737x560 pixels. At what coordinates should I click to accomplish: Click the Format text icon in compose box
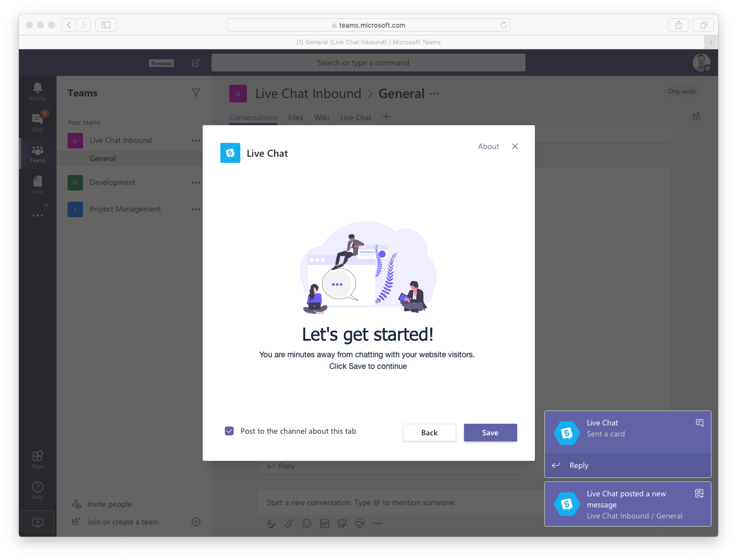(x=271, y=523)
